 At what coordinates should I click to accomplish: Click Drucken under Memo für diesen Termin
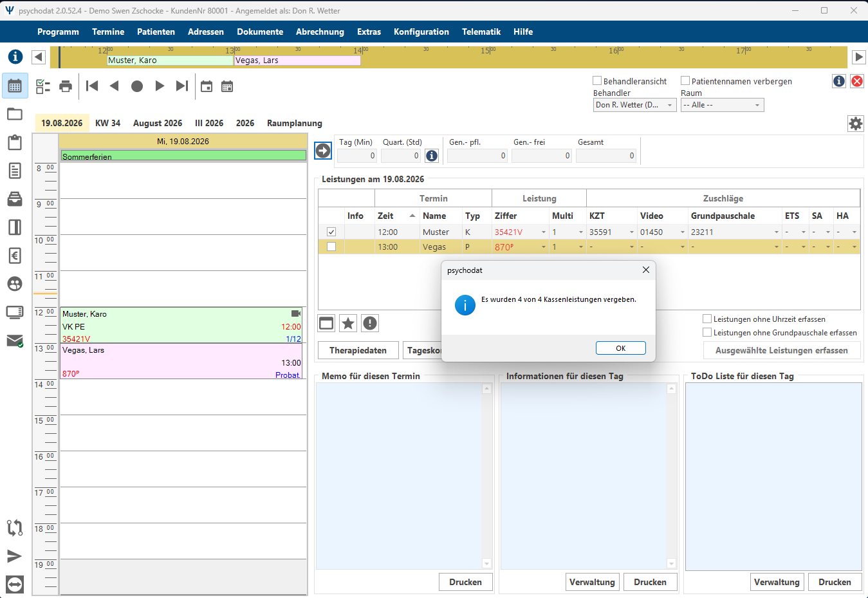tap(466, 582)
